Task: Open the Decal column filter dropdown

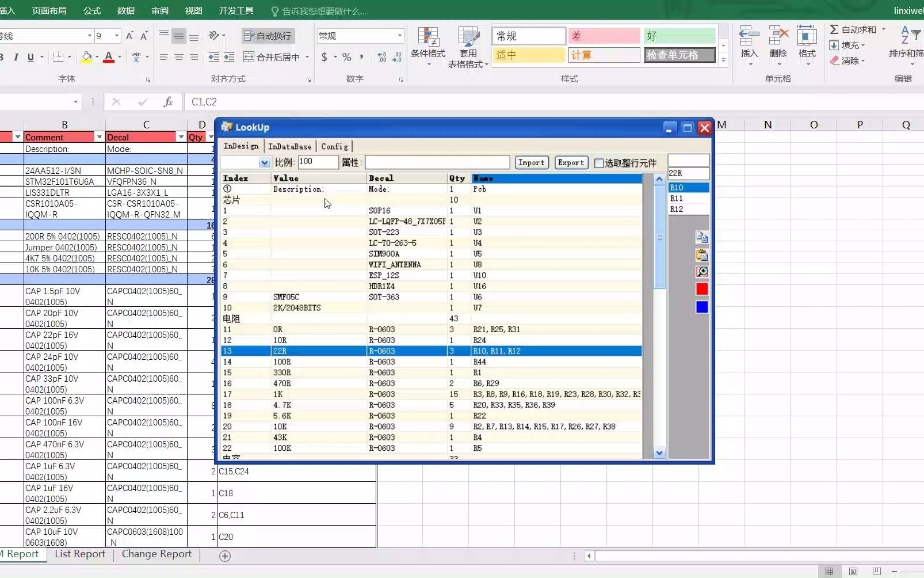Action: [x=181, y=137]
